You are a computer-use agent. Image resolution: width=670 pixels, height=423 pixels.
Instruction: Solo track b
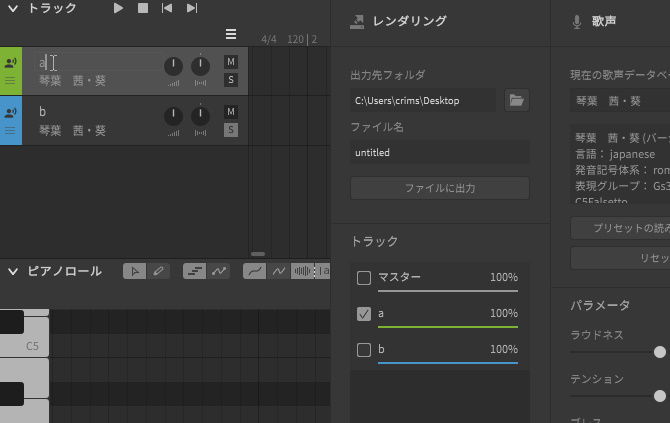point(231,130)
